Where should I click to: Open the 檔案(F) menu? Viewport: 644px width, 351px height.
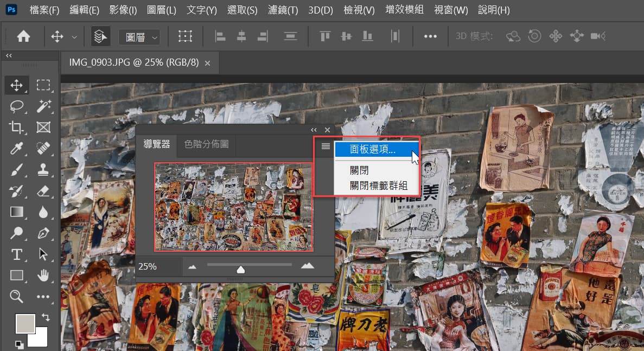tap(44, 10)
